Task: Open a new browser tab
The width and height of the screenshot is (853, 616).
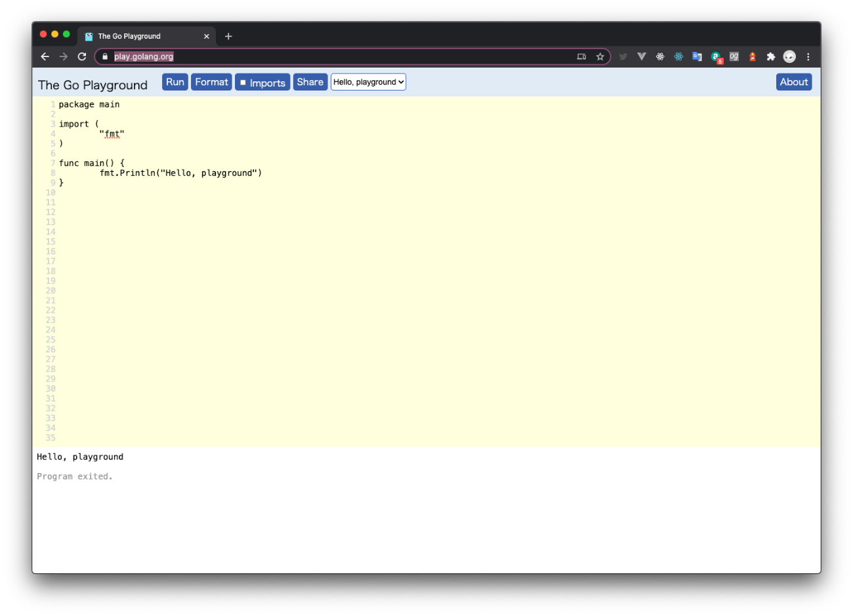Action: point(228,36)
